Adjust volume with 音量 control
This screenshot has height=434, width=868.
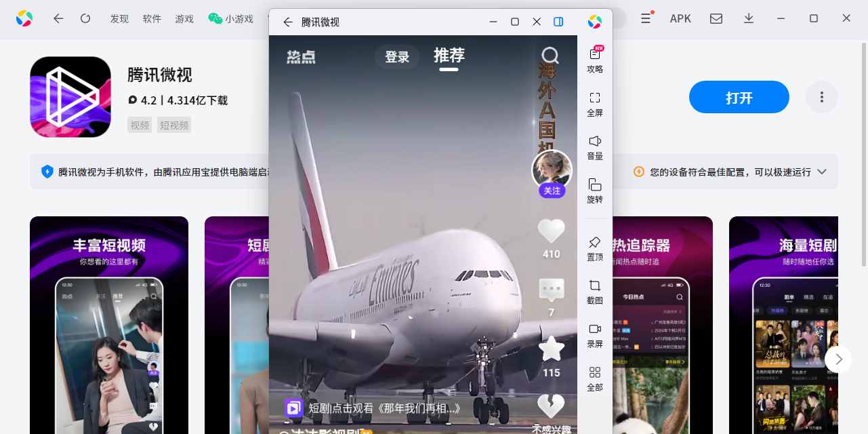click(x=595, y=147)
